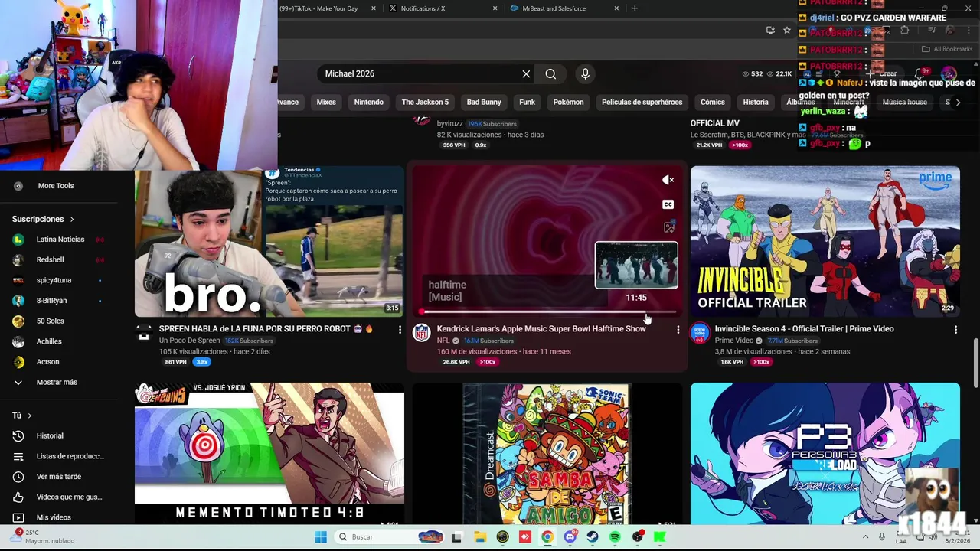This screenshot has width=980, height=551.
Task: Switch to Chrome in taskbar
Action: tap(547, 536)
